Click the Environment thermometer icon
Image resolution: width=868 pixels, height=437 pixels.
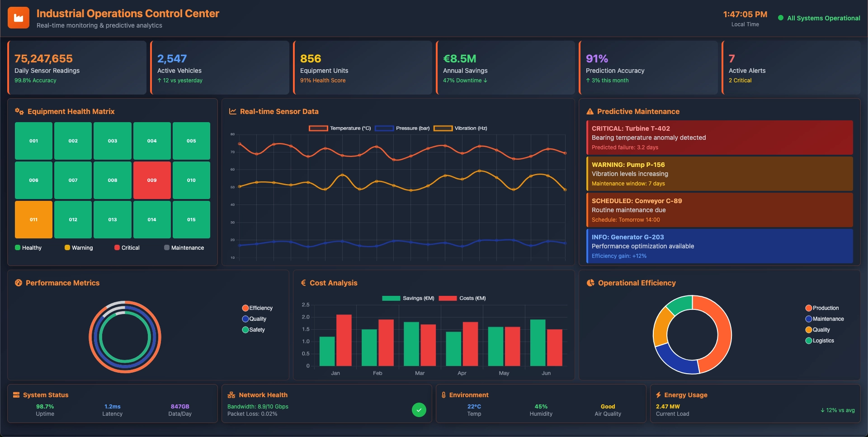point(443,395)
